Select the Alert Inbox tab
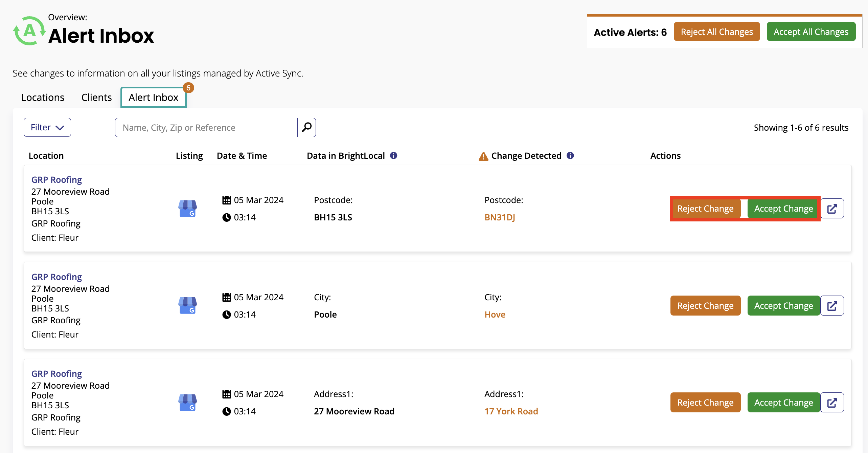The height and width of the screenshot is (453, 868). [153, 98]
